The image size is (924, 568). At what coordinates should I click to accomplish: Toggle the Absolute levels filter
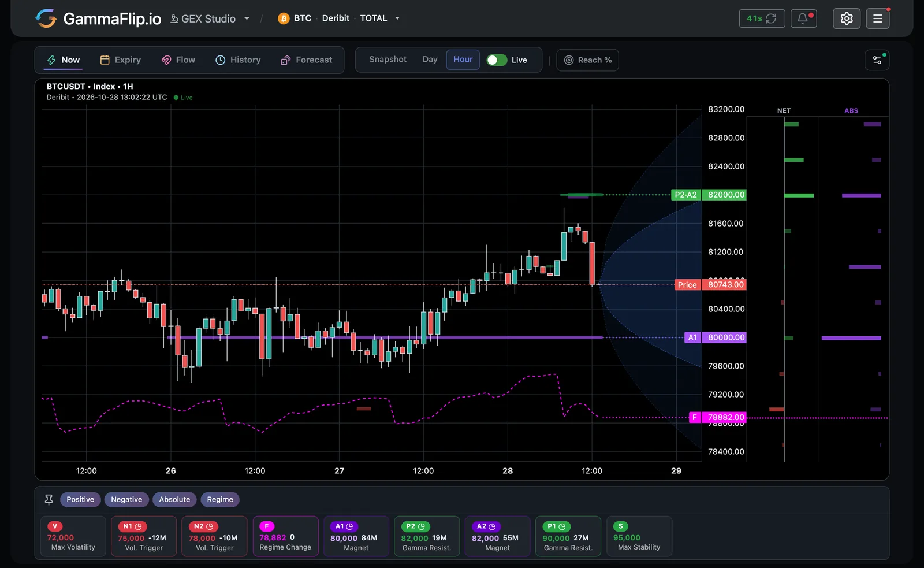[174, 499]
